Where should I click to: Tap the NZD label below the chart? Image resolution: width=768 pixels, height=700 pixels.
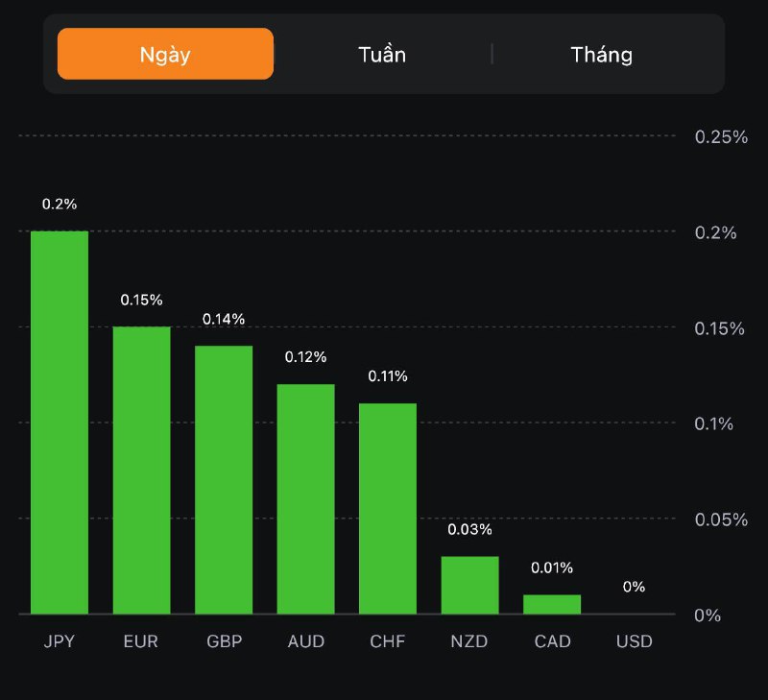tap(470, 641)
